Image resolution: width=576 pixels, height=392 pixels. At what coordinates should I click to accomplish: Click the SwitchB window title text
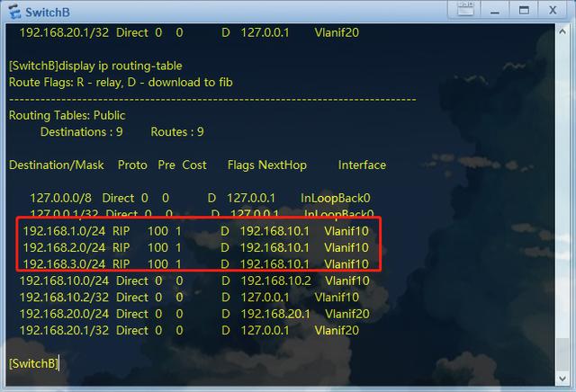(48, 13)
